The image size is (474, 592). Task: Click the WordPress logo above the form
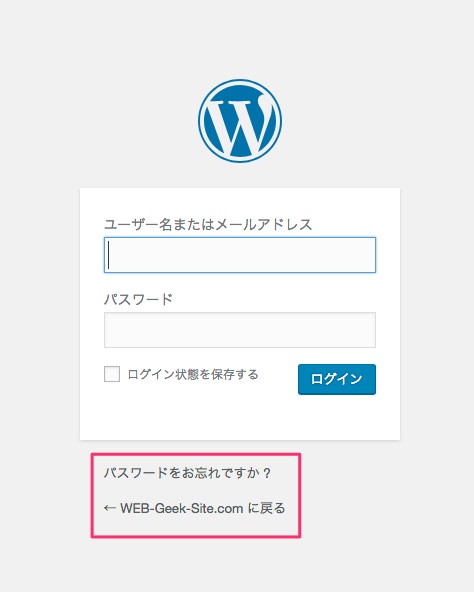pyautogui.click(x=240, y=121)
